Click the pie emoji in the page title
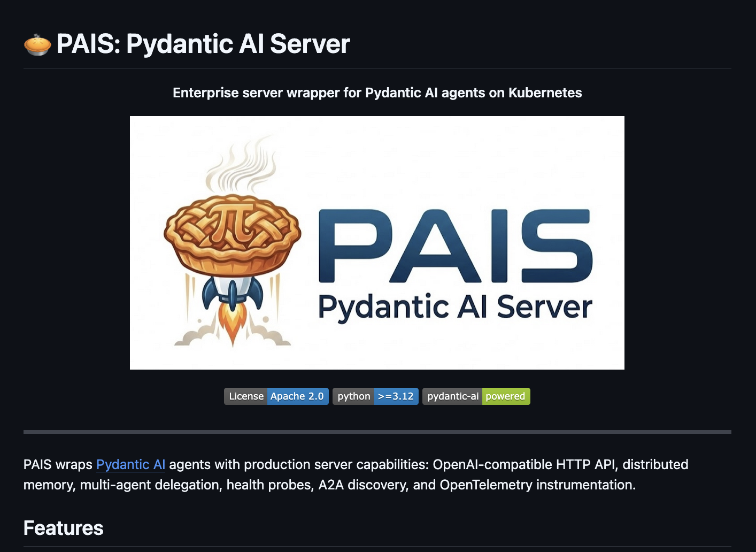 (x=37, y=44)
